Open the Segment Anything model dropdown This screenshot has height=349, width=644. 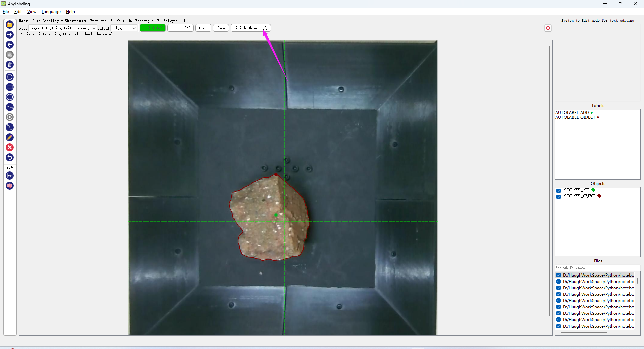pos(62,28)
